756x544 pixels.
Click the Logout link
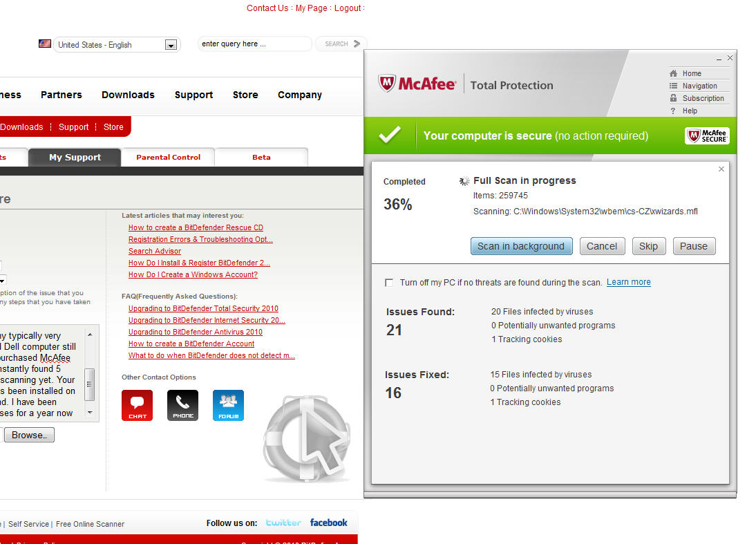point(348,8)
